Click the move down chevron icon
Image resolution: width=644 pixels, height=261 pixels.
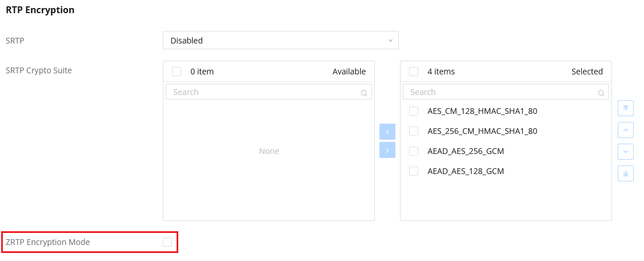click(x=626, y=152)
